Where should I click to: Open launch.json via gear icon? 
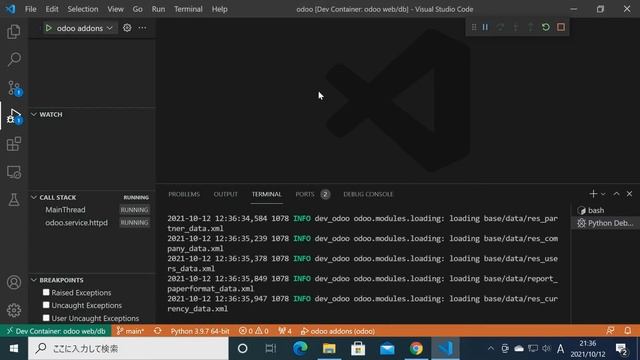click(x=127, y=28)
